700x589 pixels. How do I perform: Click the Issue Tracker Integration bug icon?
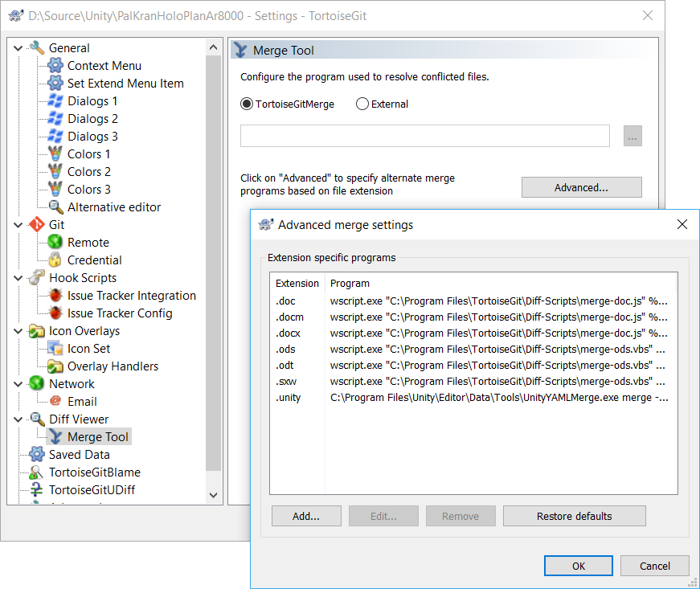[55, 296]
